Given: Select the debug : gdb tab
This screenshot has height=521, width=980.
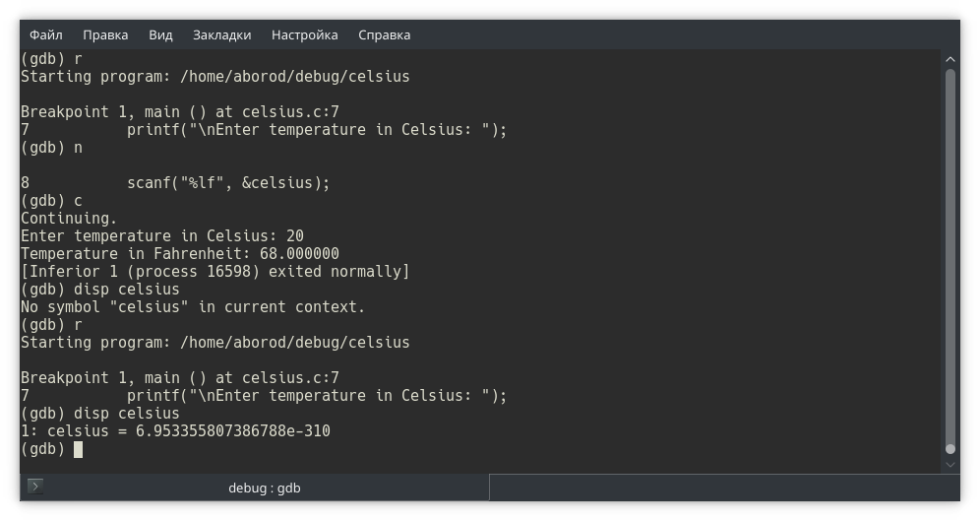Looking at the screenshot, I should pyautogui.click(x=264, y=488).
